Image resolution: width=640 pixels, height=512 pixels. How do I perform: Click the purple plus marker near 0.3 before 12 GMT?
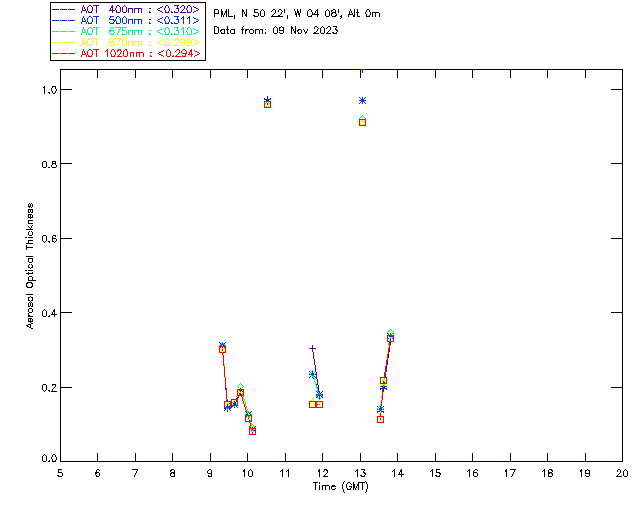click(312, 348)
